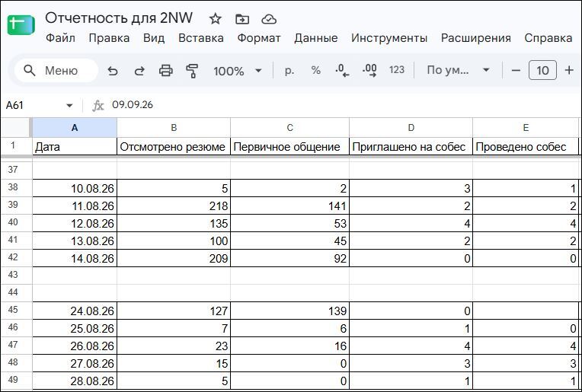
Task: Click the minus to decrease font size
Action: click(516, 70)
